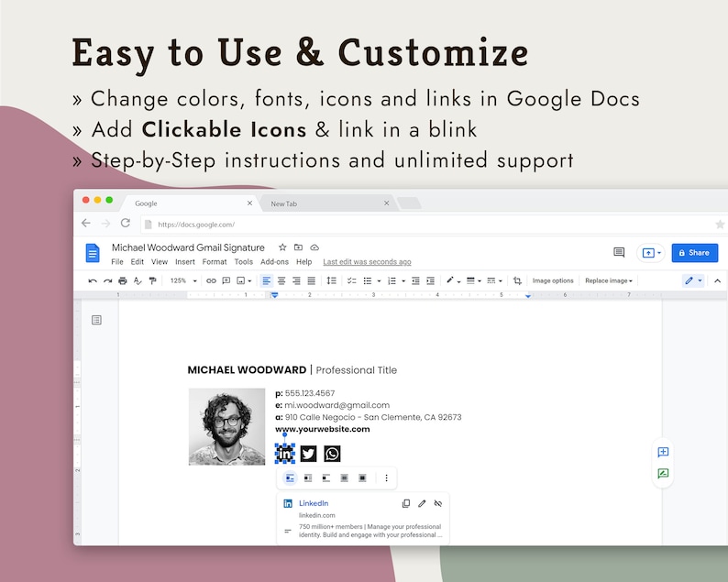The image size is (728, 582).
Task: Move document using the folder icon
Action: pyautogui.click(x=298, y=247)
